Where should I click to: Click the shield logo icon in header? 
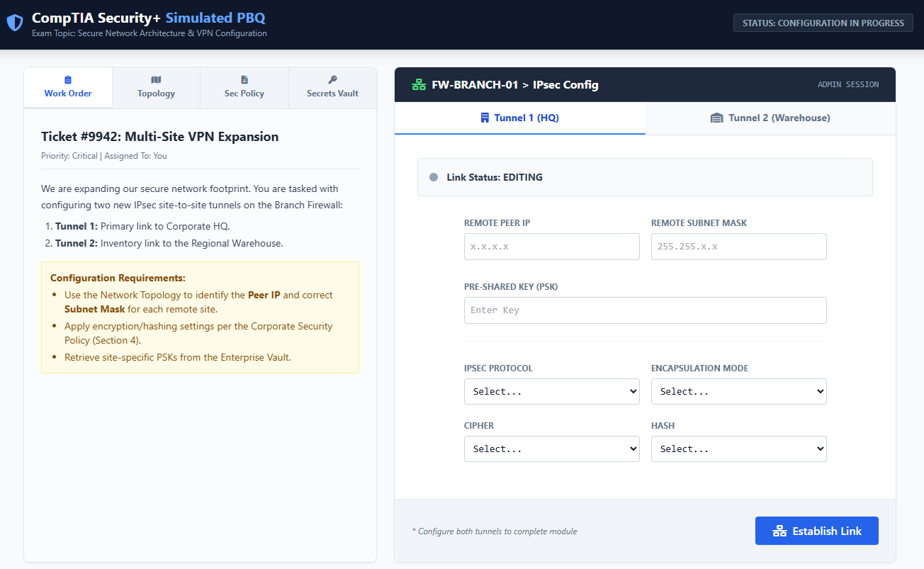[15, 23]
